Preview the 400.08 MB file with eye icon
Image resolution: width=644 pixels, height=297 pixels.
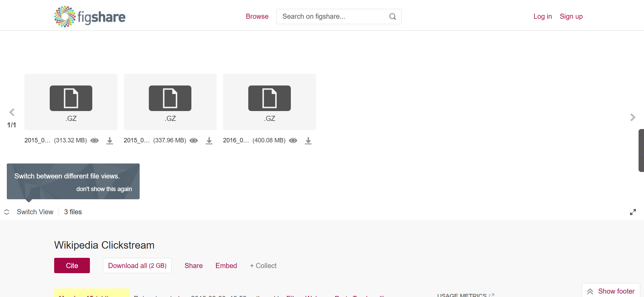pyautogui.click(x=293, y=140)
